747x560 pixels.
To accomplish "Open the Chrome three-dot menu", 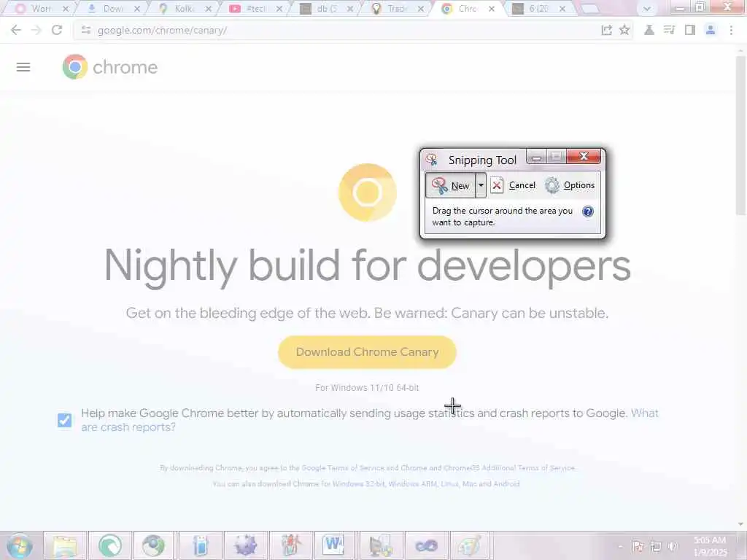I will point(731,30).
